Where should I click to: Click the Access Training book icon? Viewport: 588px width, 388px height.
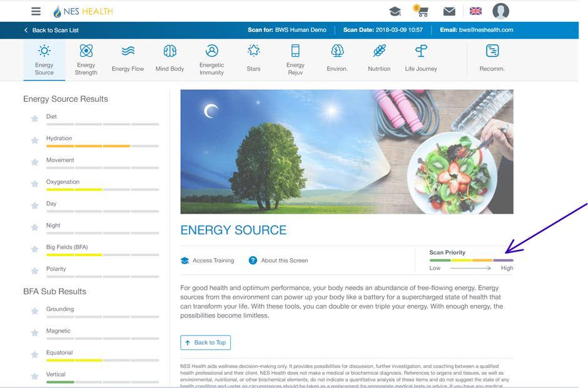(185, 261)
